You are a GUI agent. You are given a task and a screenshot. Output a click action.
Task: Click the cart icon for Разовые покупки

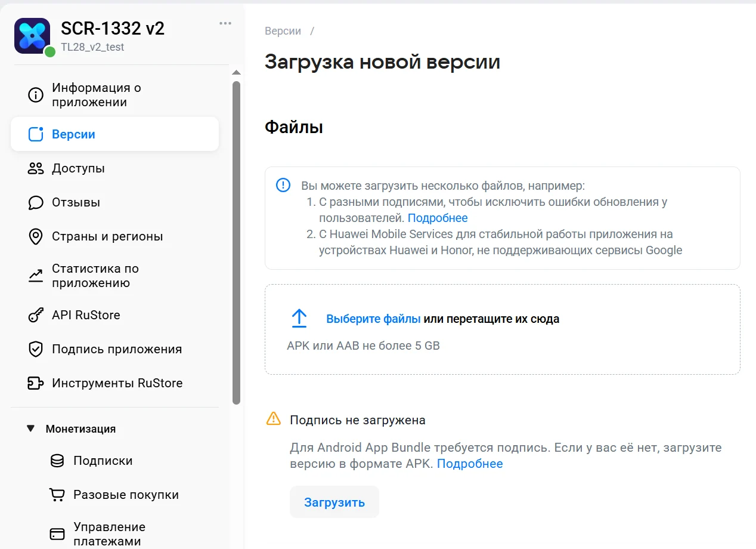pyautogui.click(x=57, y=495)
